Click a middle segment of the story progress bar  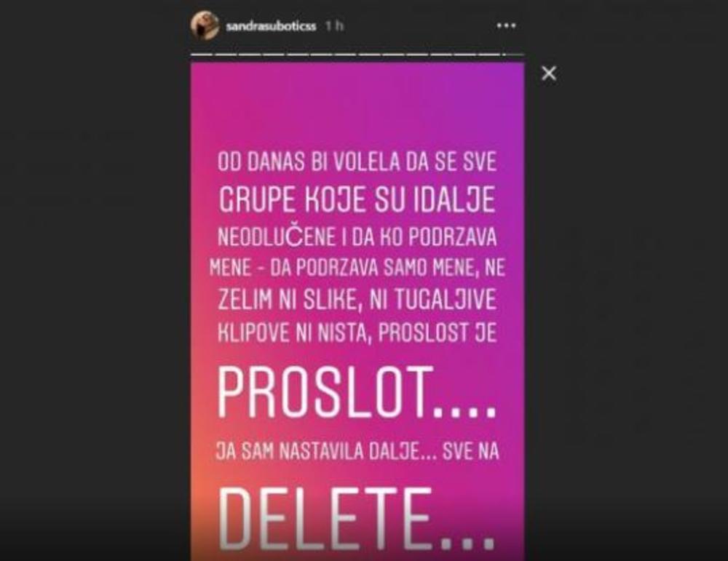tap(346, 55)
